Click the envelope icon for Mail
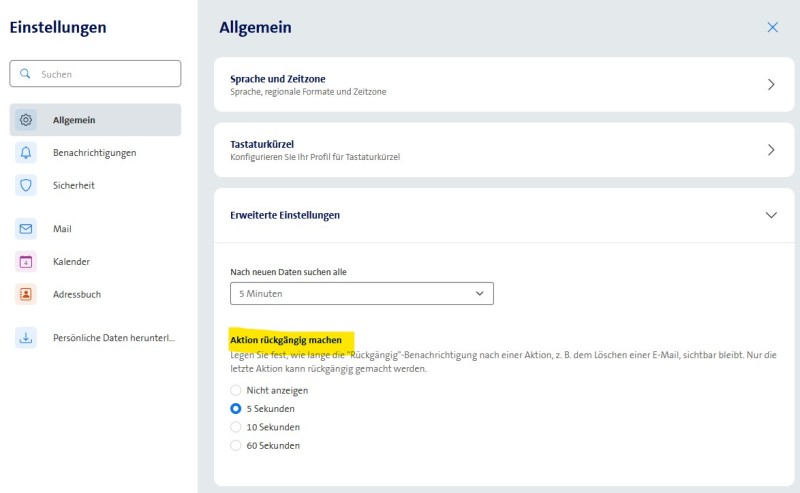Viewport: 800px width, 493px height. [26, 229]
